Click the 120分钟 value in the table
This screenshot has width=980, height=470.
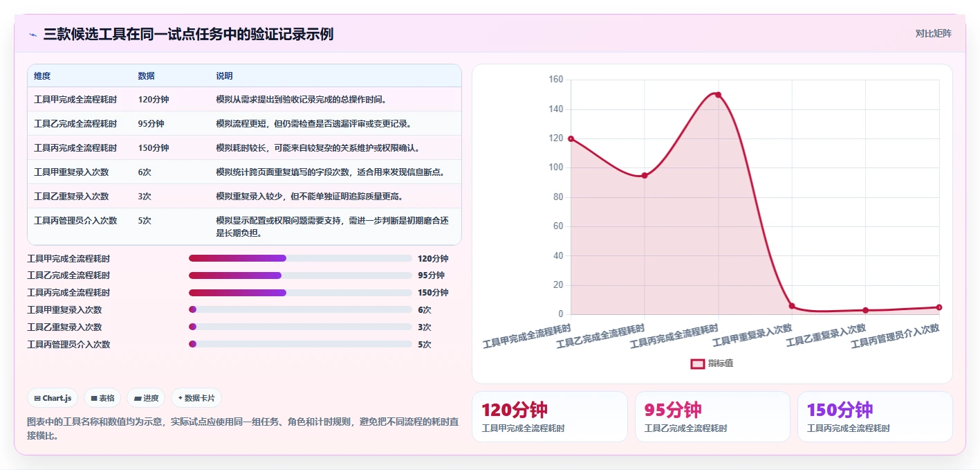[154, 100]
